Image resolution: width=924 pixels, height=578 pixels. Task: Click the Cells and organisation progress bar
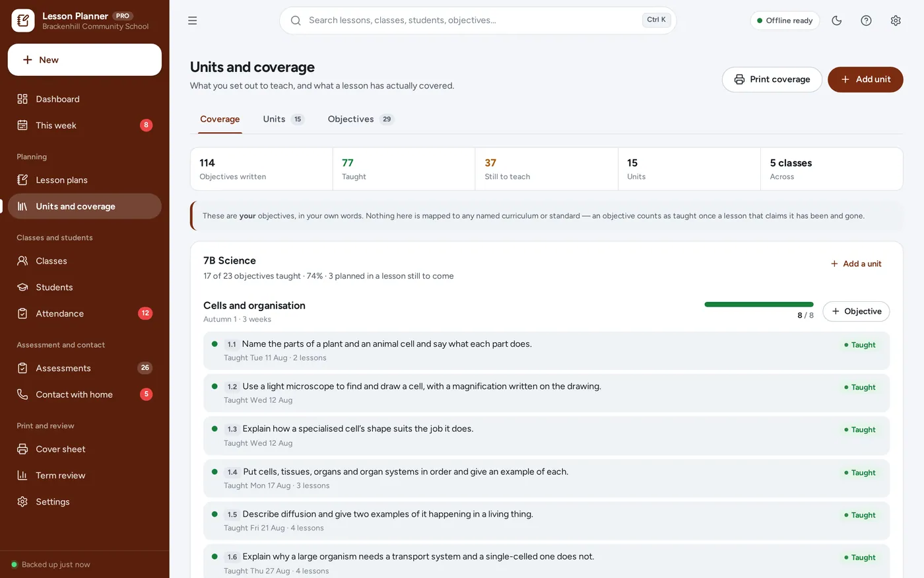[x=759, y=305]
